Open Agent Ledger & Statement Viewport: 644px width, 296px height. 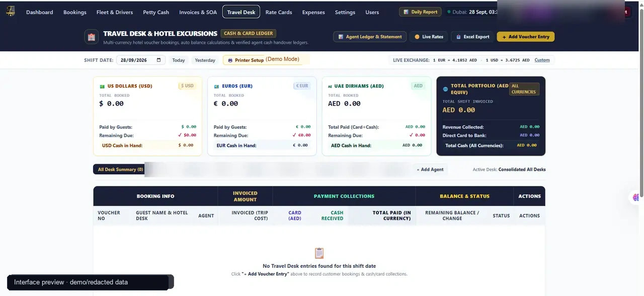tap(370, 37)
